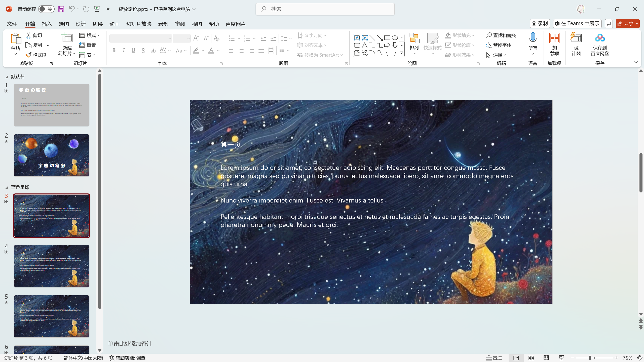Collapse the 默认节 section
The image size is (644, 362).
[x=7, y=77]
